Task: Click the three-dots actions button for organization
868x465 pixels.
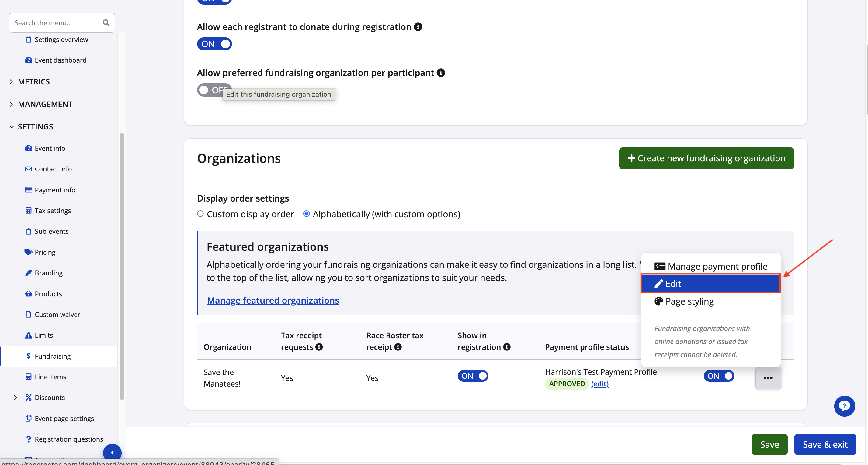Action: point(768,378)
